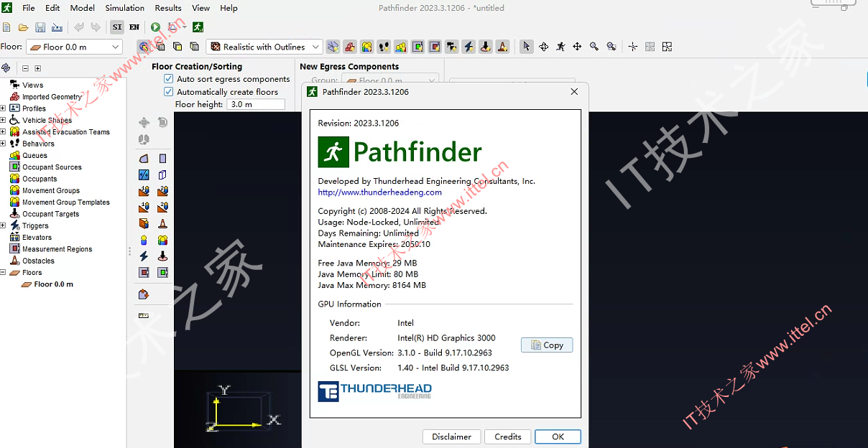
Task: Open the Floor 0.0 m dropdown
Action: point(75,47)
